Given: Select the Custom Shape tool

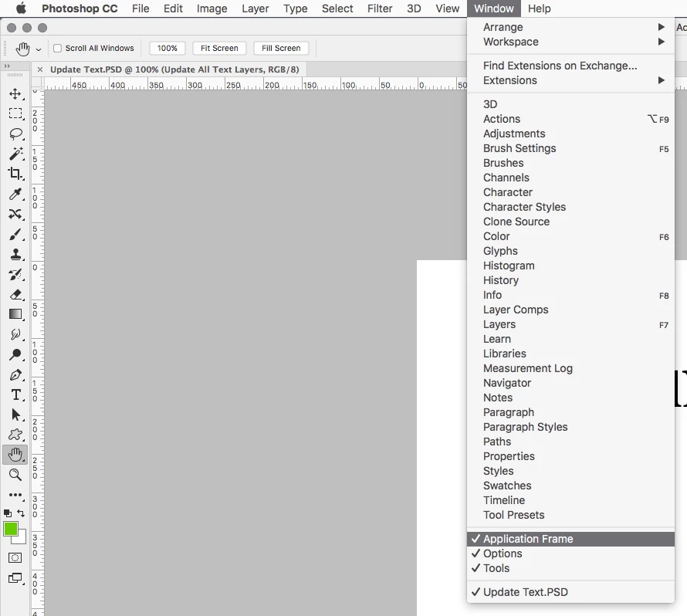Looking at the screenshot, I should pos(15,435).
